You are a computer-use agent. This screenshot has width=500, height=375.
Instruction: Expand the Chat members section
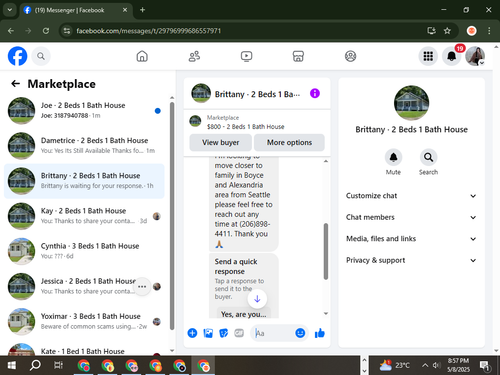point(411,217)
